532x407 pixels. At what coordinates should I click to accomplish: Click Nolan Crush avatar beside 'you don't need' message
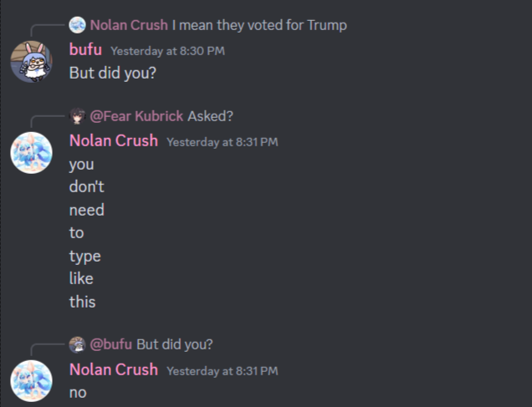tap(31, 153)
